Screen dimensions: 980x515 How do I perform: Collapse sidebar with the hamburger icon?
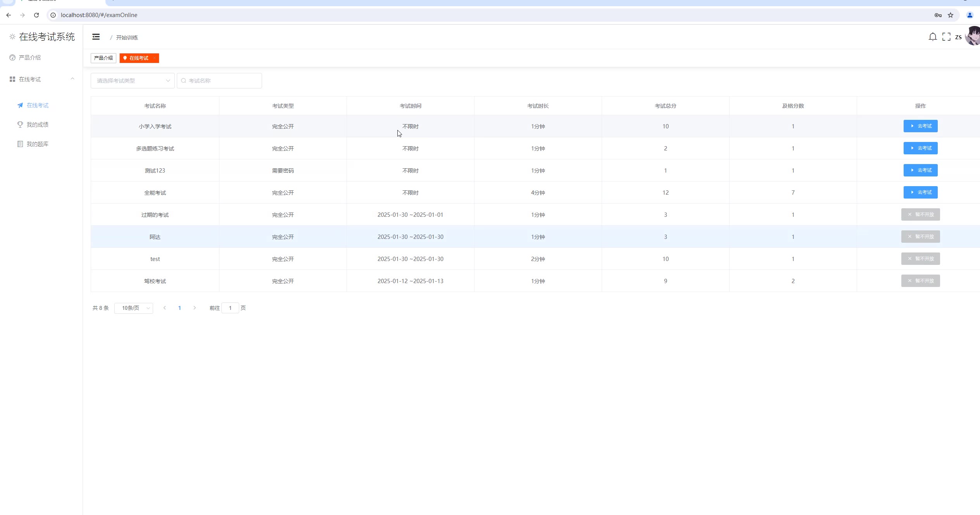coord(96,37)
